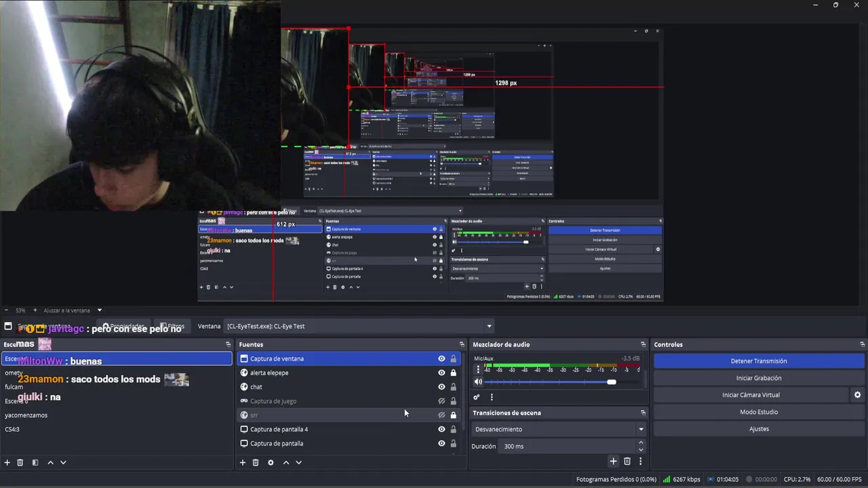The image size is (868, 488).
Task: Unlock the alerta elepepe source
Action: 454,373
